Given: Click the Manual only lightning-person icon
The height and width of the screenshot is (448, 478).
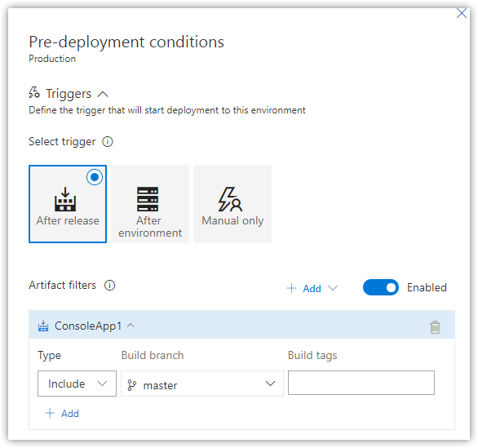Looking at the screenshot, I should (x=230, y=199).
